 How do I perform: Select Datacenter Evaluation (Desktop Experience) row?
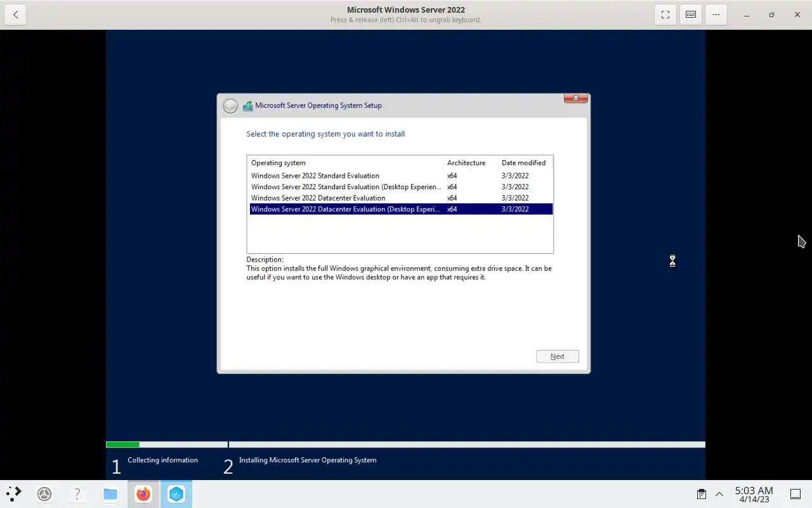[401, 209]
